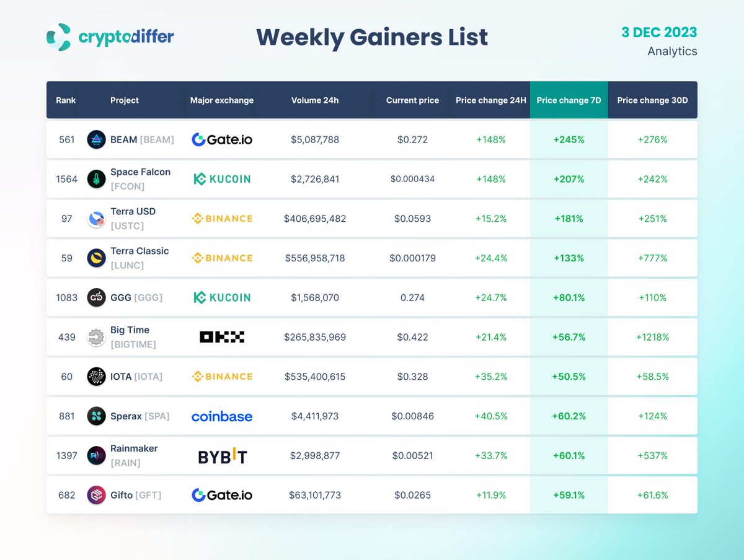
Task: Click the BEAM token icon
Action: coord(97,139)
